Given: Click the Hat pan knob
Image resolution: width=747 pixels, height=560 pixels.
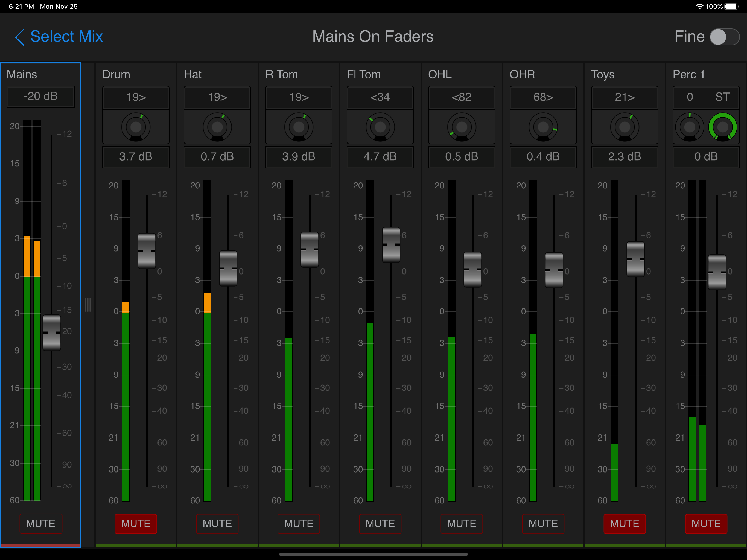Looking at the screenshot, I should (x=217, y=127).
